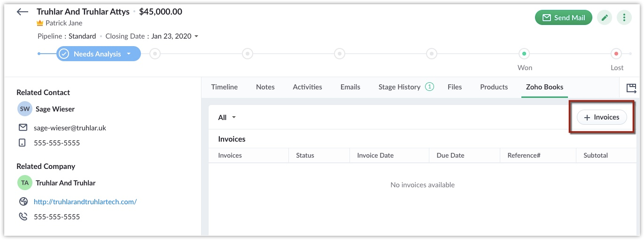This screenshot has height=240, width=644.
Task: Mark deal as Lost stage
Action: tap(616, 54)
